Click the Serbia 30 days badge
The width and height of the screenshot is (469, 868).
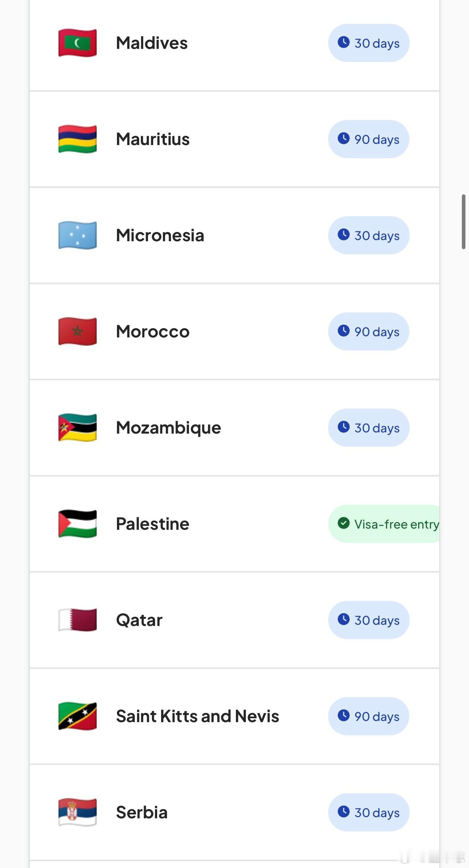(369, 812)
